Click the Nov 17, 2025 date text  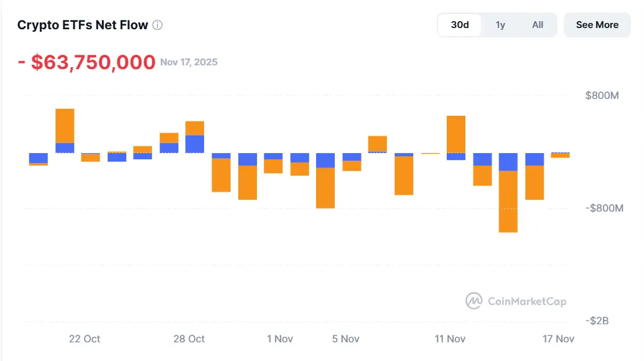(x=189, y=62)
